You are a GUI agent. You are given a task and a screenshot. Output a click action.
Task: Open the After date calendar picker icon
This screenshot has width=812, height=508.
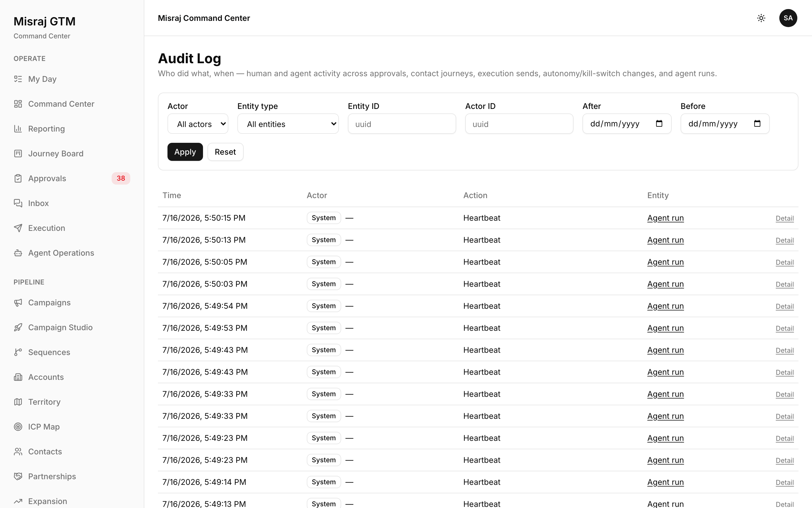pos(659,124)
